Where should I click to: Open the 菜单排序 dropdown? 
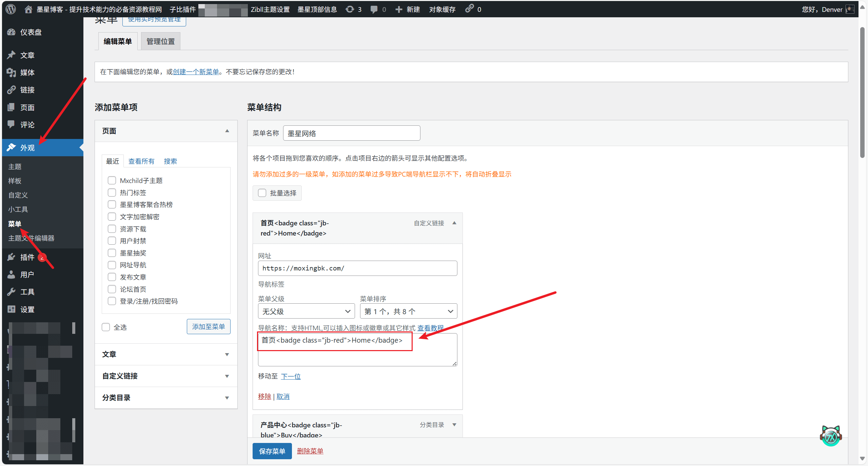pyautogui.click(x=408, y=311)
